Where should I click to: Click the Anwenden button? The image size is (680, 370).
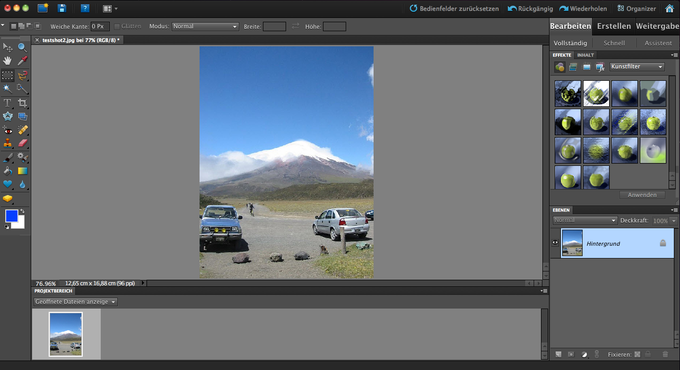(642, 195)
